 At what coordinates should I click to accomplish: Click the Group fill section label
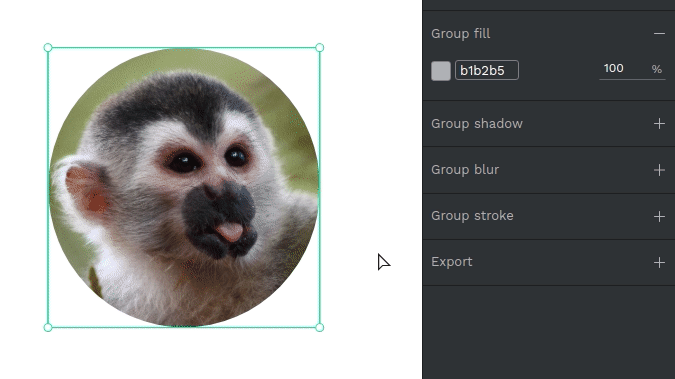click(461, 34)
